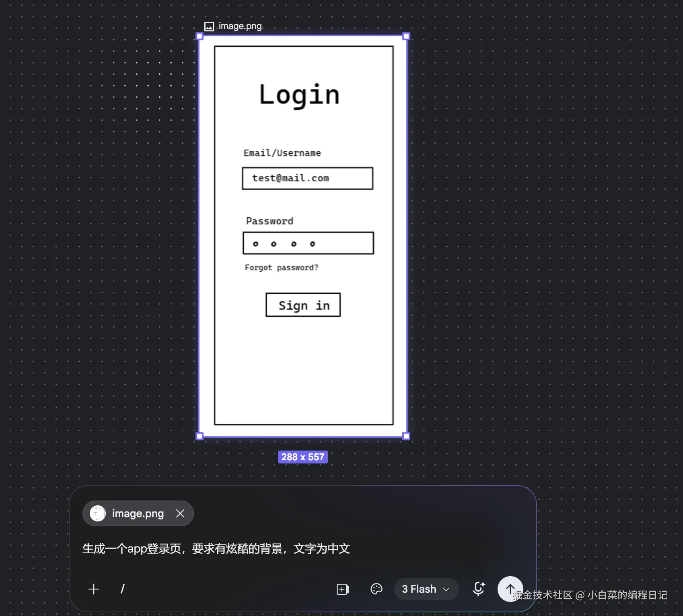The height and width of the screenshot is (616, 683).
Task: Select the image.png label above the canvas frame
Action: 240,26
